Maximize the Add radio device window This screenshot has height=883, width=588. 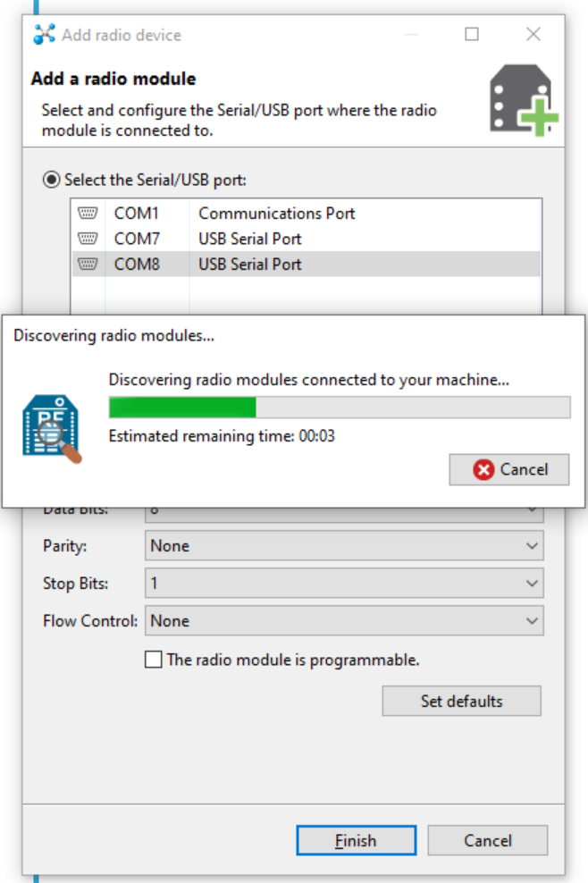point(472,35)
